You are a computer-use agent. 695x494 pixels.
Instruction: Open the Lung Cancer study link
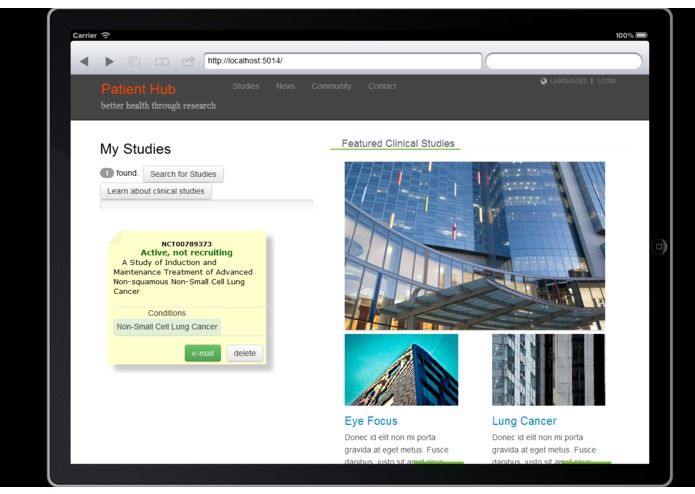click(x=524, y=421)
